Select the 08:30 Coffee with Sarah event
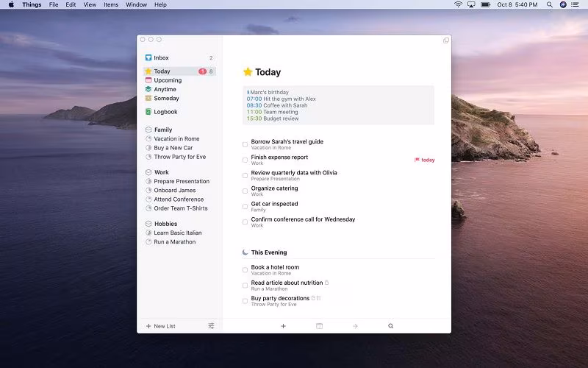The width and height of the screenshot is (588, 368). [x=277, y=105]
